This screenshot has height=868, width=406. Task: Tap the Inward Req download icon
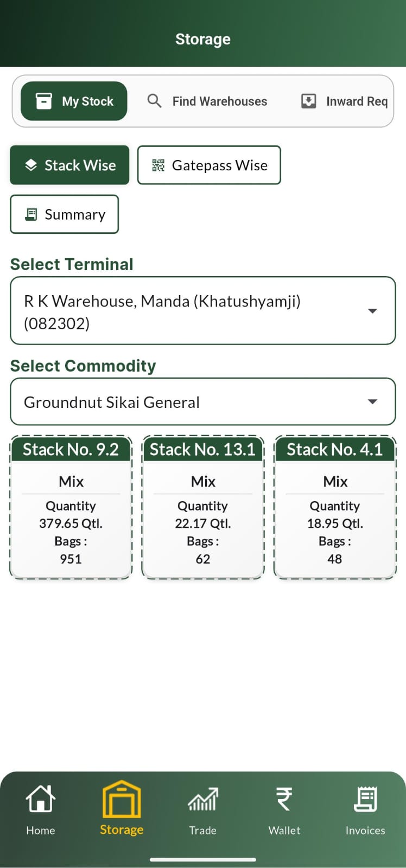click(308, 101)
